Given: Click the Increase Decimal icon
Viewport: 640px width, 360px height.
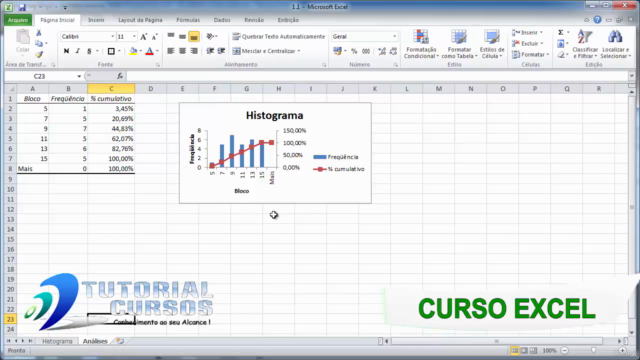Looking at the screenshot, I should pos(382,51).
